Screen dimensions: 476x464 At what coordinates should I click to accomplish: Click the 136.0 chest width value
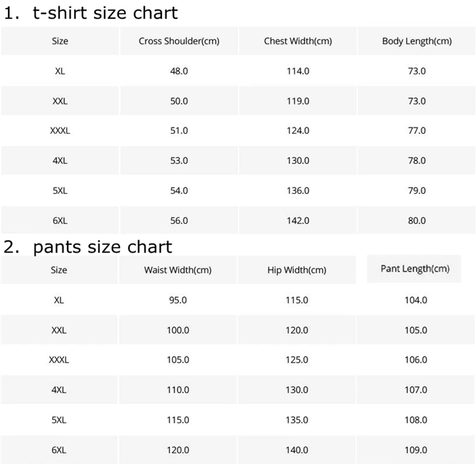click(298, 190)
